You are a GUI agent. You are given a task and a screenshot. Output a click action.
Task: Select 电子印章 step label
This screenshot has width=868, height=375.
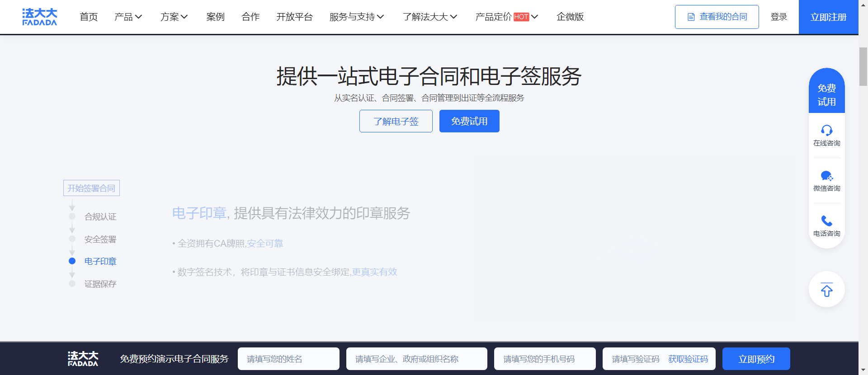pyautogui.click(x=100, y=261)
